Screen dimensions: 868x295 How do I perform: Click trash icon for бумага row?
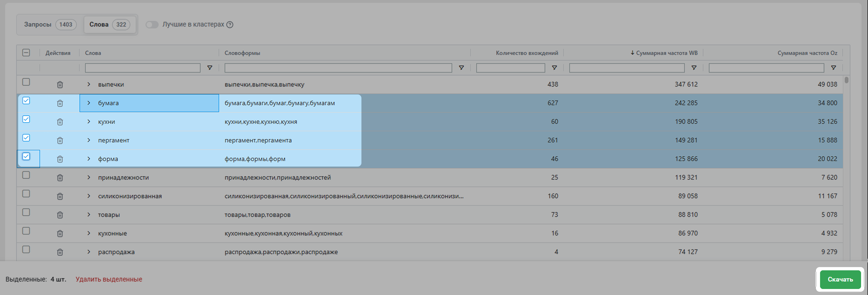60,103
